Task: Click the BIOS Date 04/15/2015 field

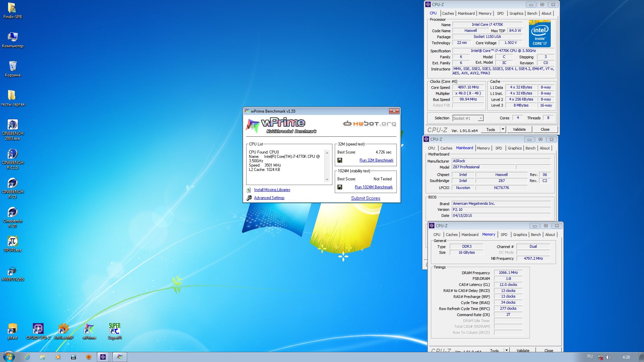Action: pyautogui.click(x=501, y=216)
